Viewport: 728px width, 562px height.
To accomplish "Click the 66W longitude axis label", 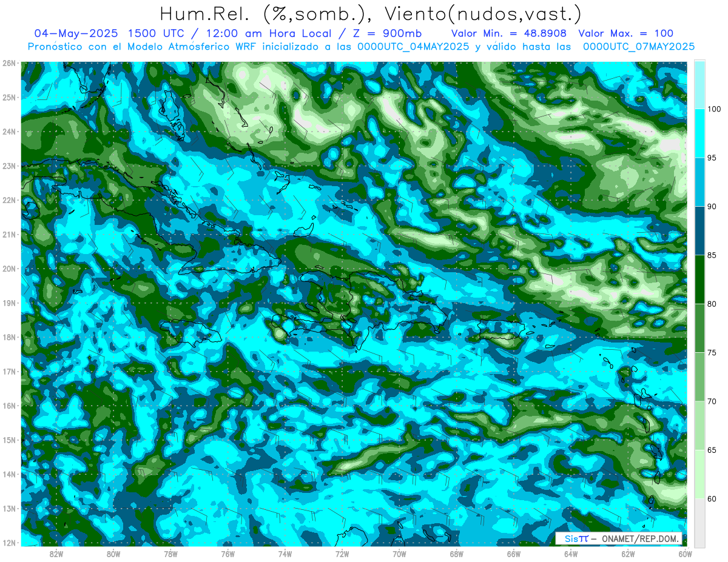I will click(514, 554).
